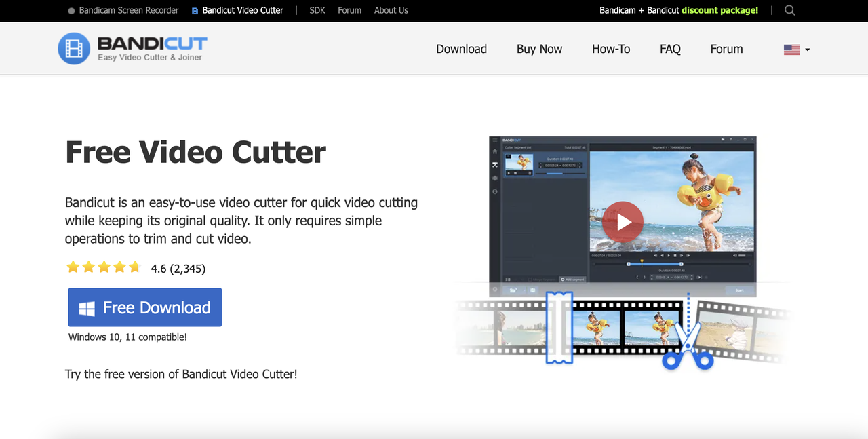This screenshot has height=439, width=868.
Task: Click the Try the free version text
Action: [181, 374]
